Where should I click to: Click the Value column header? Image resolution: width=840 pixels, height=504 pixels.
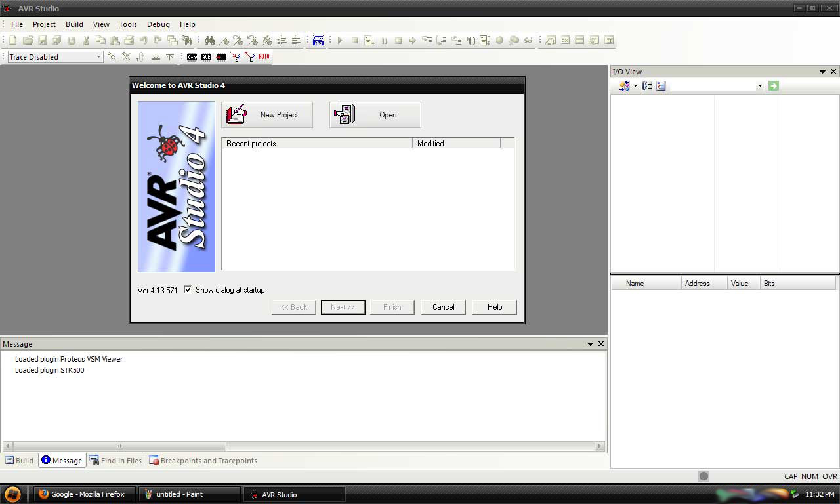[x=744, y=283]
